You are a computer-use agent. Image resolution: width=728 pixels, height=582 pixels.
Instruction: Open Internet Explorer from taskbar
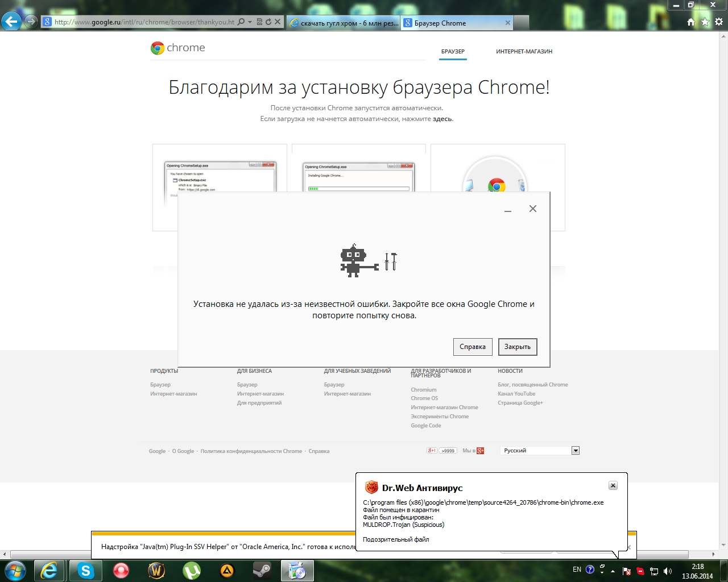[x=49, y=571]
